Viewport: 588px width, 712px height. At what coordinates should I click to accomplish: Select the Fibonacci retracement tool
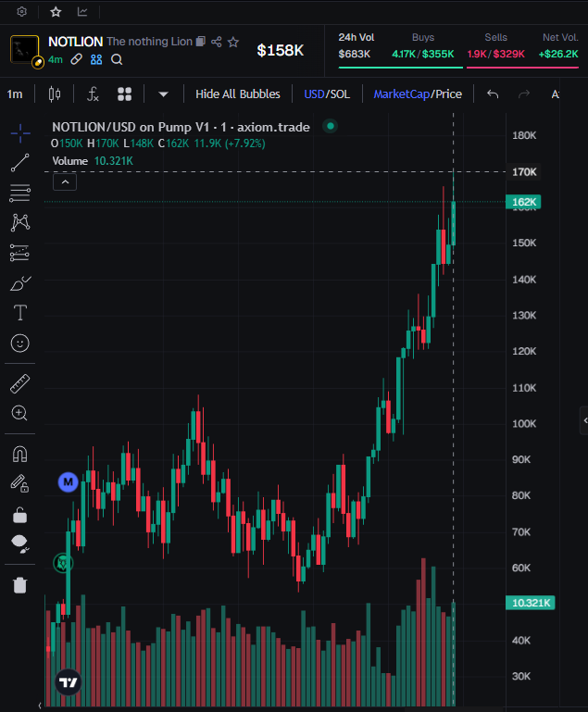point(20,193)
